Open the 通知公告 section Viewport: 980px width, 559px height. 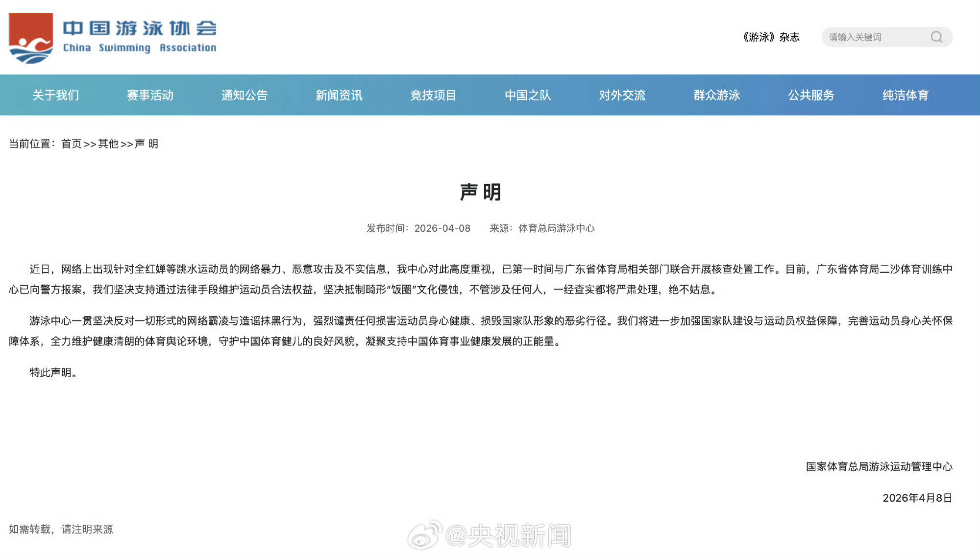coord(245,95)
